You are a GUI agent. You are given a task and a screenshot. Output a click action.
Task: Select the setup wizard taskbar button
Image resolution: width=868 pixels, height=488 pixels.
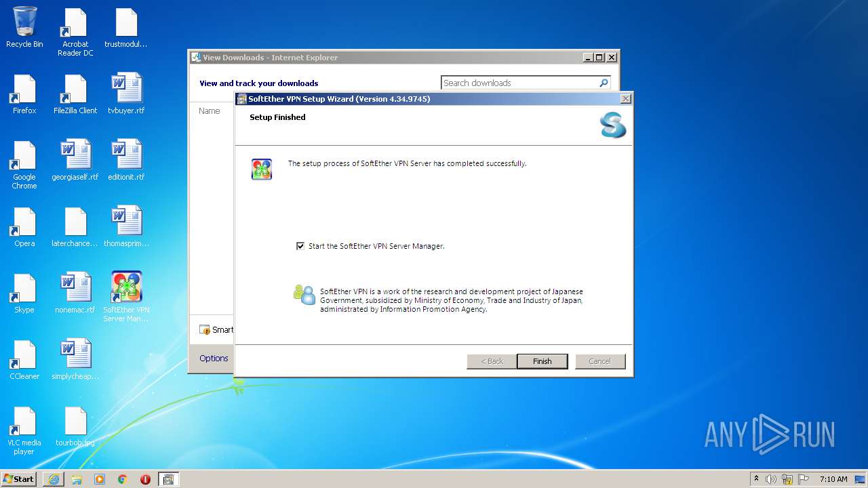click(x=168, y=479)
